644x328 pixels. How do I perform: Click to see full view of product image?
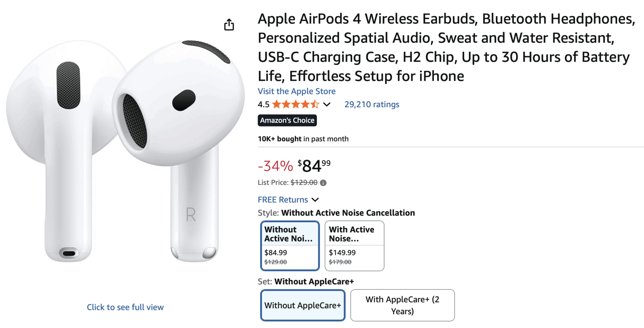(125, 307)
